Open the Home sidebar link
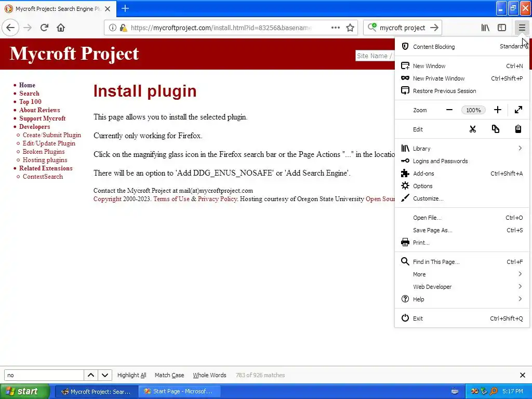 27,85
